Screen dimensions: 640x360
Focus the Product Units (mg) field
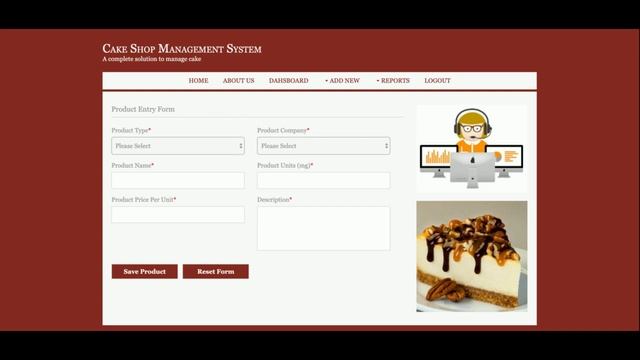[324, 180]
